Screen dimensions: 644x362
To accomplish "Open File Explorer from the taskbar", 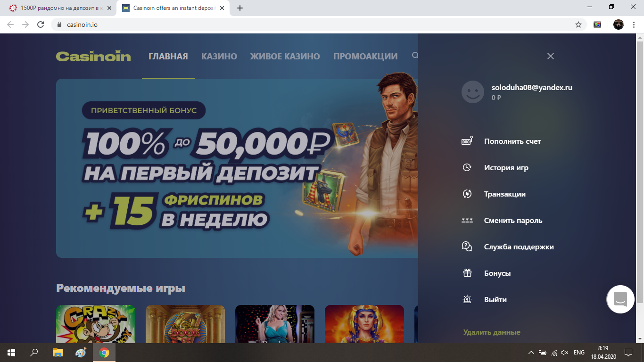I will click(58, 353).
